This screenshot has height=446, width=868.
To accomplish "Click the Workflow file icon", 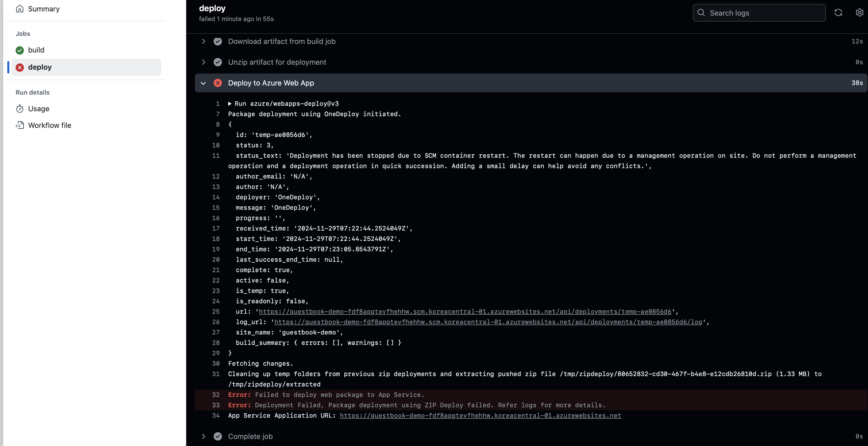I will [20, 126].
